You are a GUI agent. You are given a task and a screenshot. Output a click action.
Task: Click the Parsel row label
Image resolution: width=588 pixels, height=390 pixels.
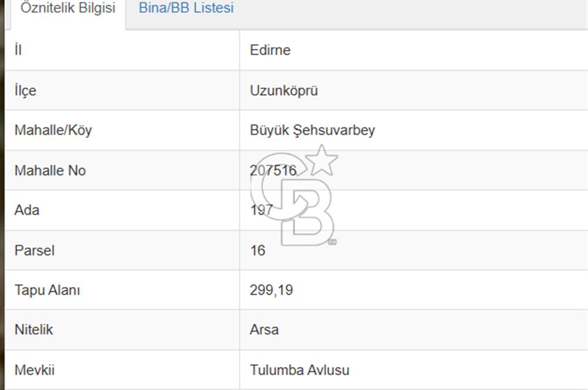(x=34, y=250)
